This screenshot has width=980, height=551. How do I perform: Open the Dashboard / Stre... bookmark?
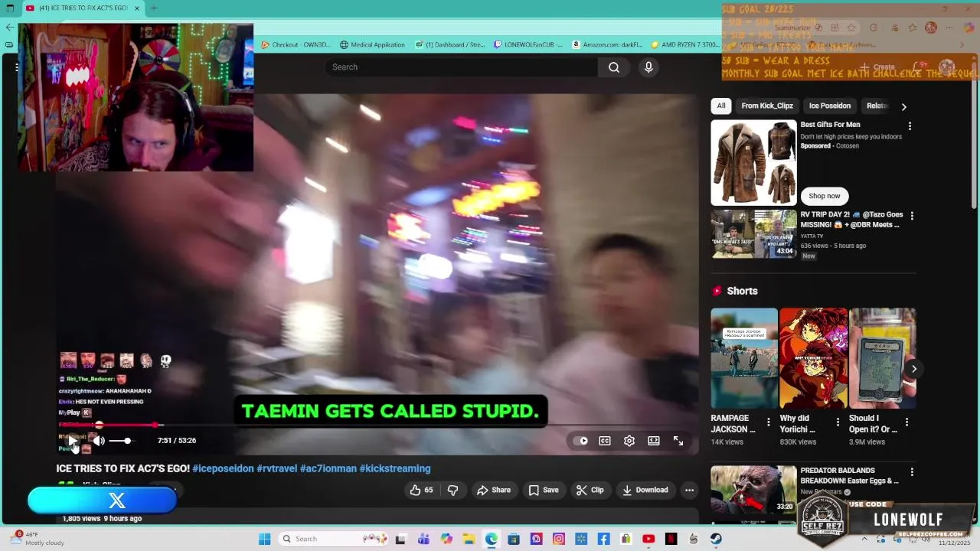tap(450, 44)
